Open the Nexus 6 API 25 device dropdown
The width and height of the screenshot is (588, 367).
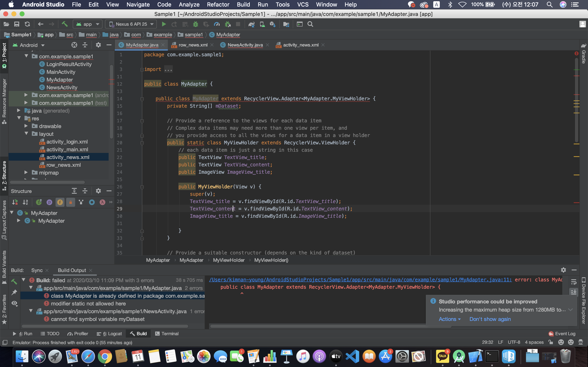131,24
